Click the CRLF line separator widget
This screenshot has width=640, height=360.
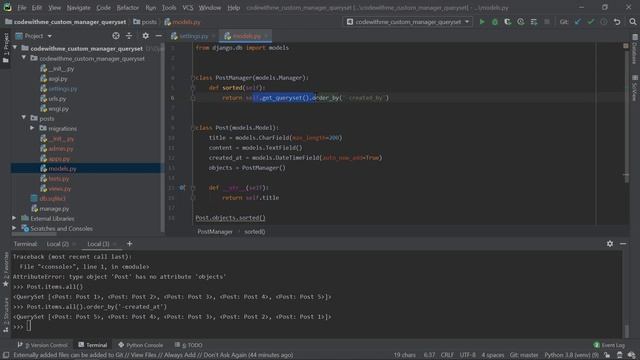point(447,355)
